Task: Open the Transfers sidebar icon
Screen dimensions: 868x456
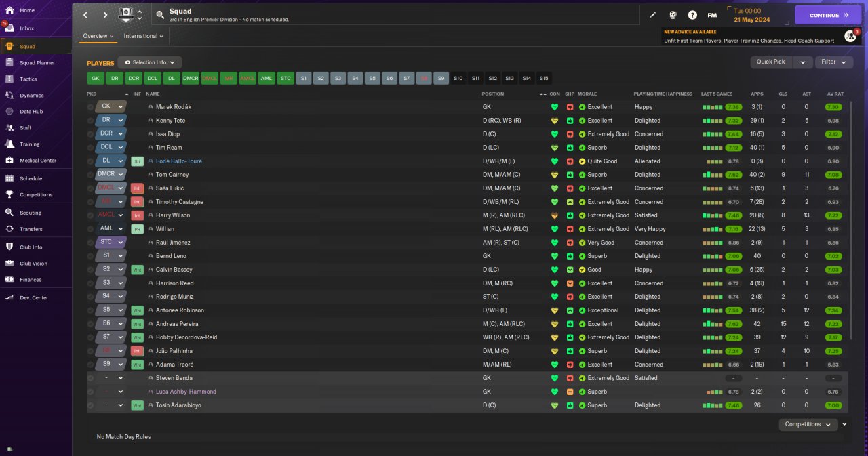Action: point(9,229)
